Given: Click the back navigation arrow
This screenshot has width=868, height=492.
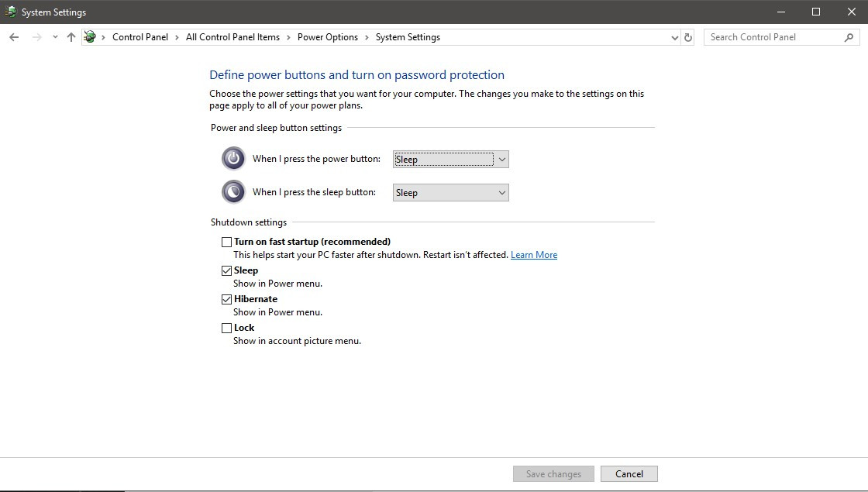Looking at the screenshot, I should click(13, 36).
